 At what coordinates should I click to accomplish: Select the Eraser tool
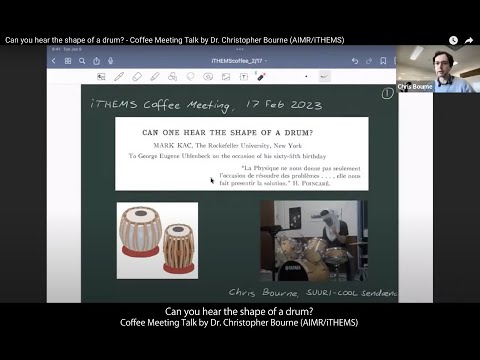137,77
